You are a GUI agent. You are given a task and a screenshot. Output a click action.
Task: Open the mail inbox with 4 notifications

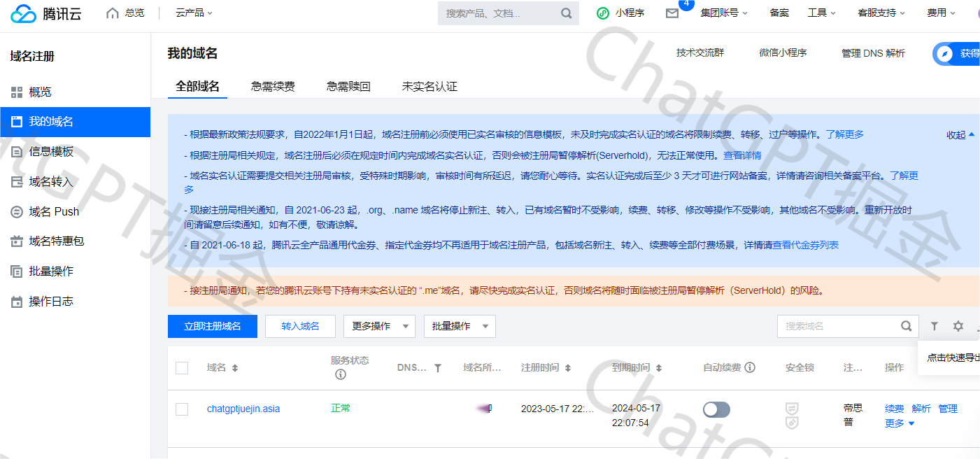pos(672,13)
